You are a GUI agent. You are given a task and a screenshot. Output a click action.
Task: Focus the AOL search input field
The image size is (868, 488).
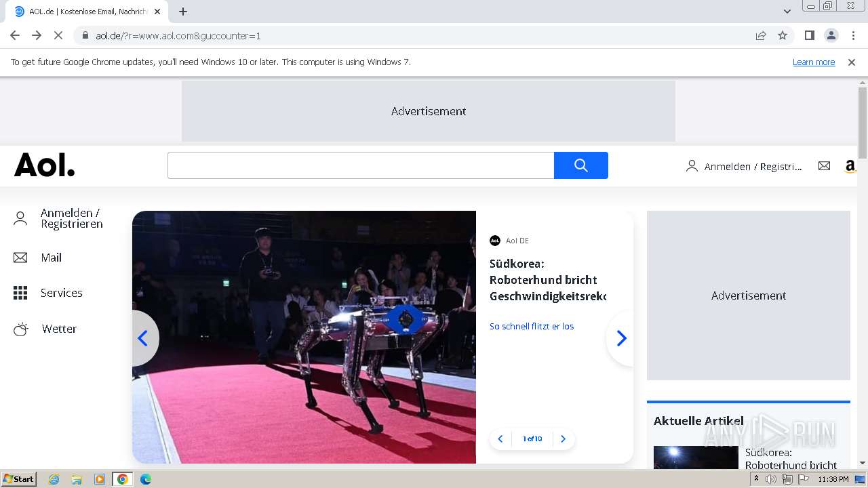pos(361,165)
